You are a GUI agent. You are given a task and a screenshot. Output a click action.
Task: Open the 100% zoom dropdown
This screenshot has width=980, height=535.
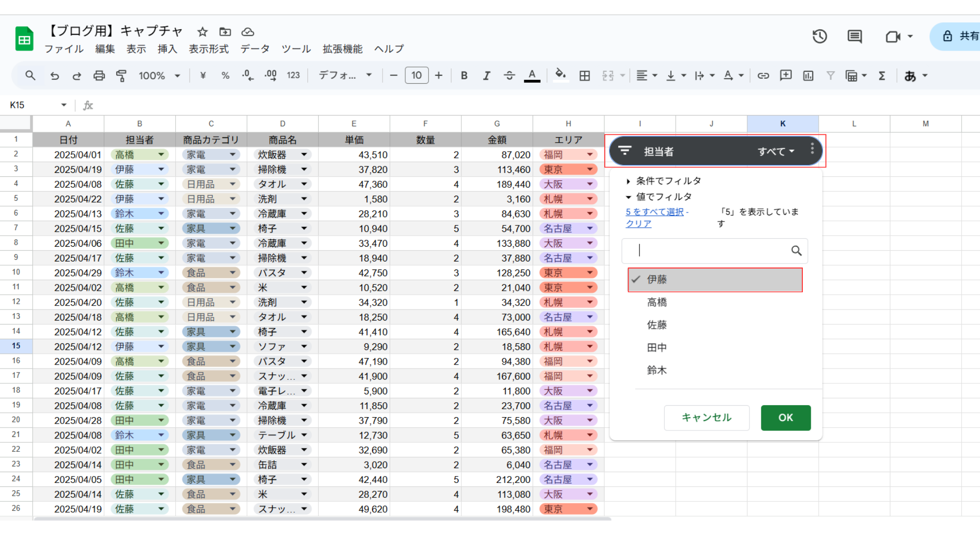tap(159, 76)
